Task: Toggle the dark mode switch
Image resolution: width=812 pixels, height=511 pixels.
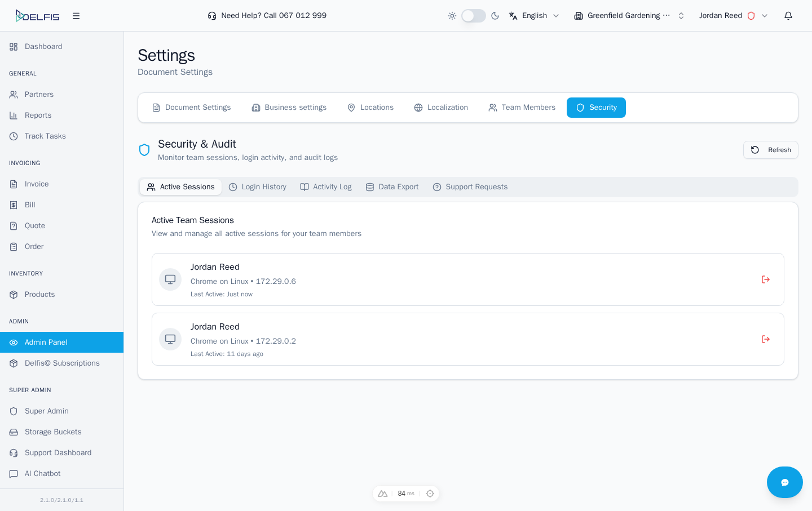Action: 473,16
